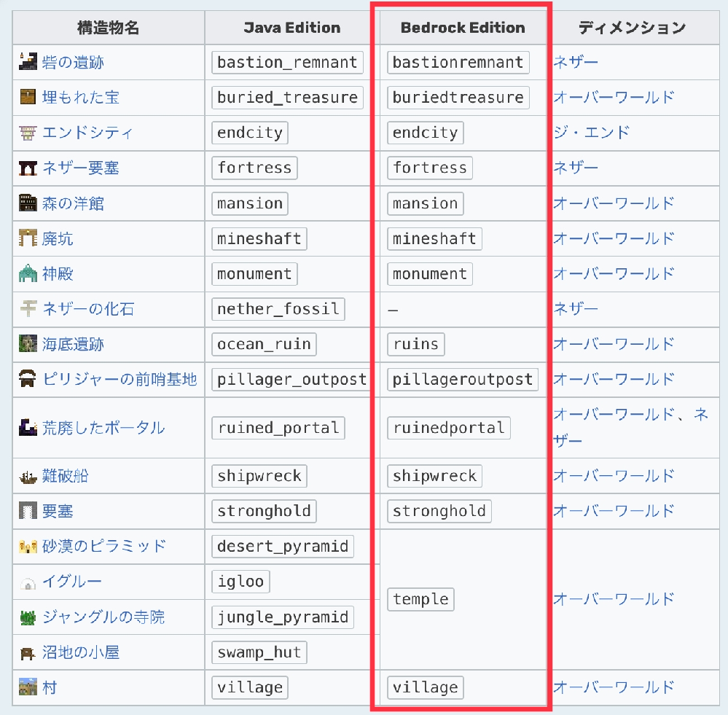Click the Jungle Temple icon beside ジャングルの寺院
Viewport: 728px width, 715px height.
(28, 617)
